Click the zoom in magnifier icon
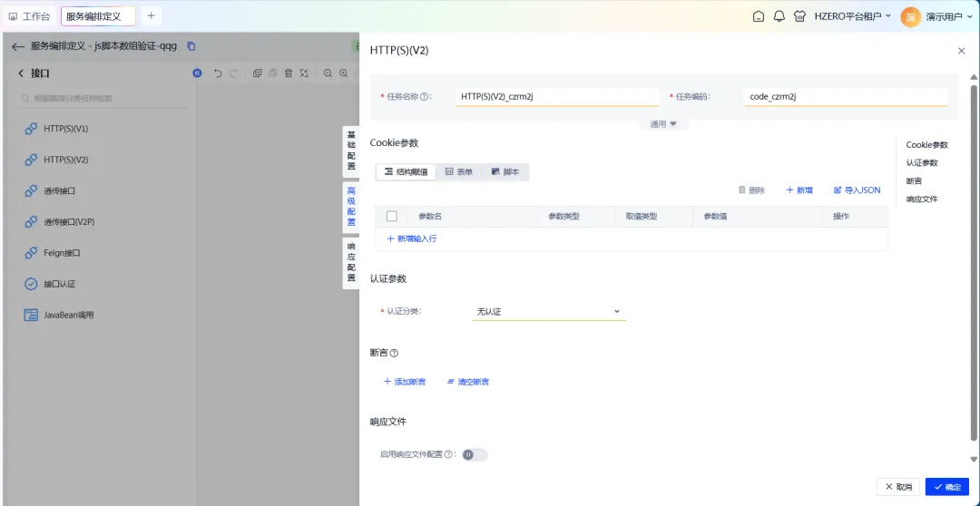This screenshot has width=980, height=506. [x=343, y=73]
